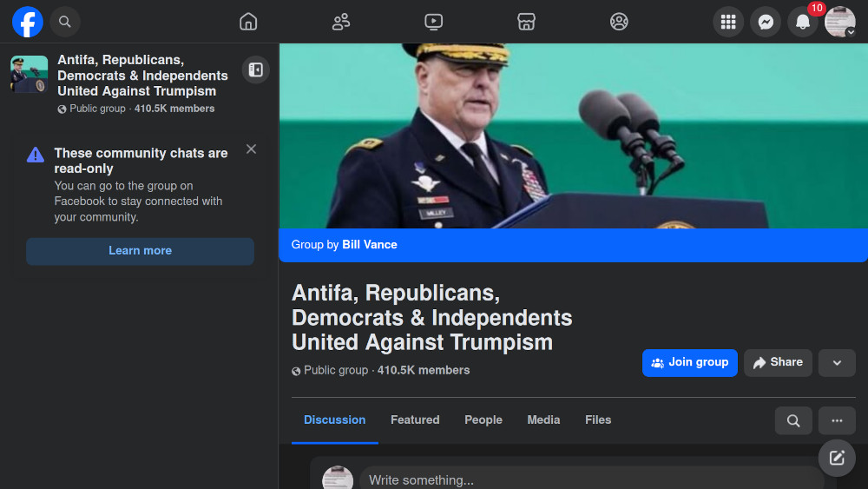Open the three-dots more options menu
Viewport: 868px width, 489px height.
(x=837, y=420)
